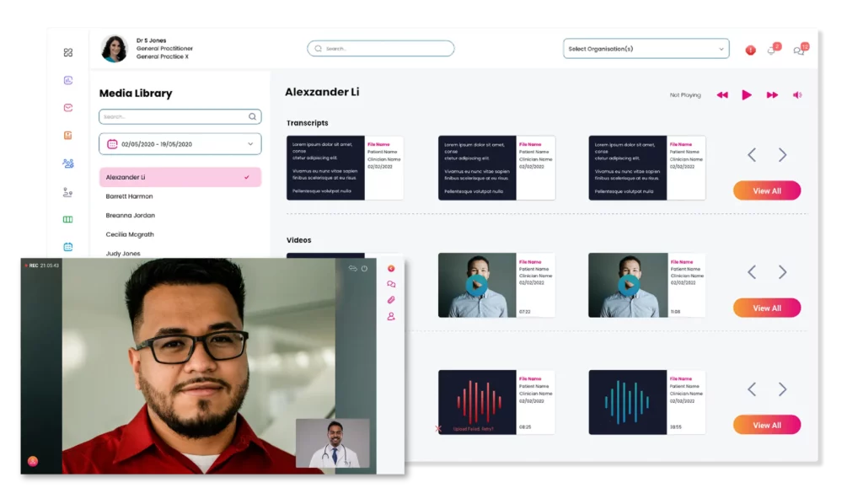Click the pink calendar icon in date range
The height and width of the screenshot is (504, 863).
pyautogui.click(x=112, y=144)
